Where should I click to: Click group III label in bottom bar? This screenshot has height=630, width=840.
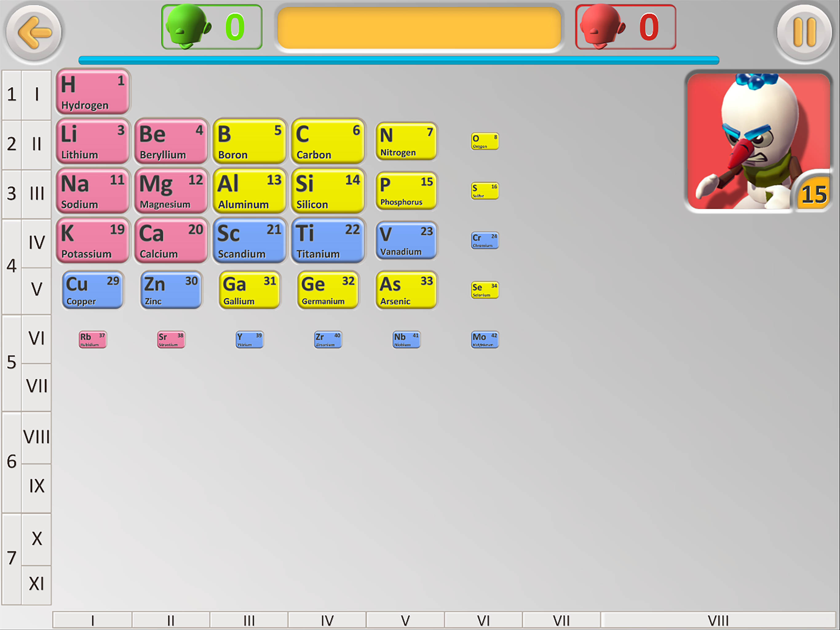pos(249,620)
